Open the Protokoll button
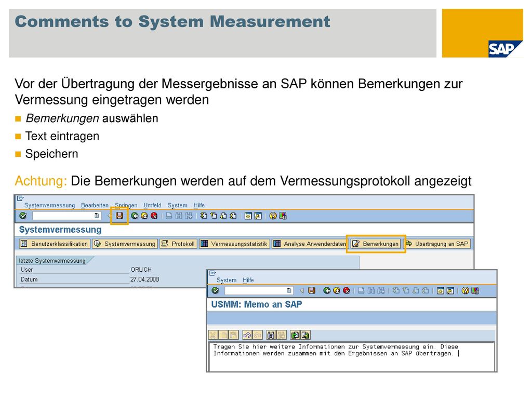532x399 pixels. [x=179, y=244]
